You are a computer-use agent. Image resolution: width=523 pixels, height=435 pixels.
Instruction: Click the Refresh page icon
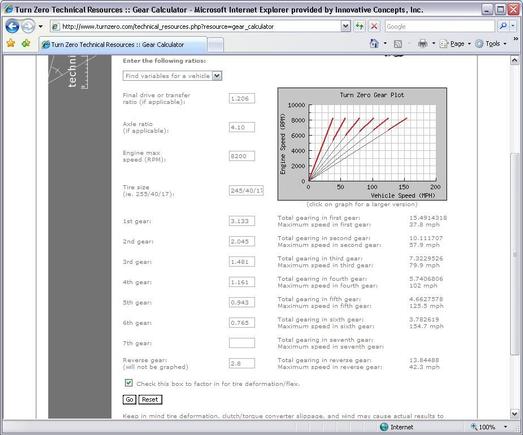pyautogui.click(x=359, y=26)
